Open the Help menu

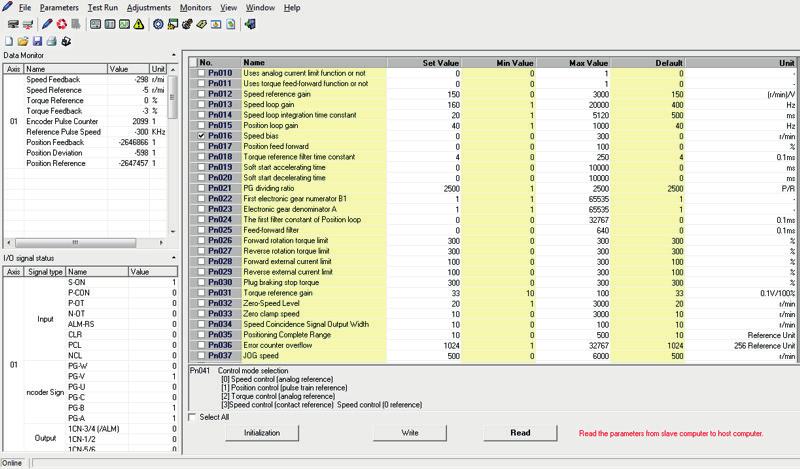[x=292, y=8]
